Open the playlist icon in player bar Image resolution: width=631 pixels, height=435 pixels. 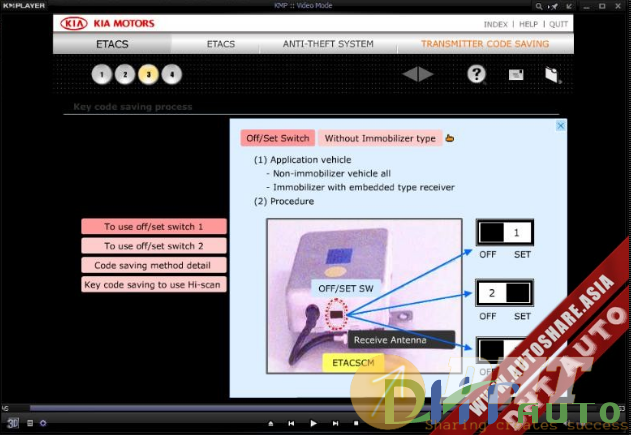[30, 423]
